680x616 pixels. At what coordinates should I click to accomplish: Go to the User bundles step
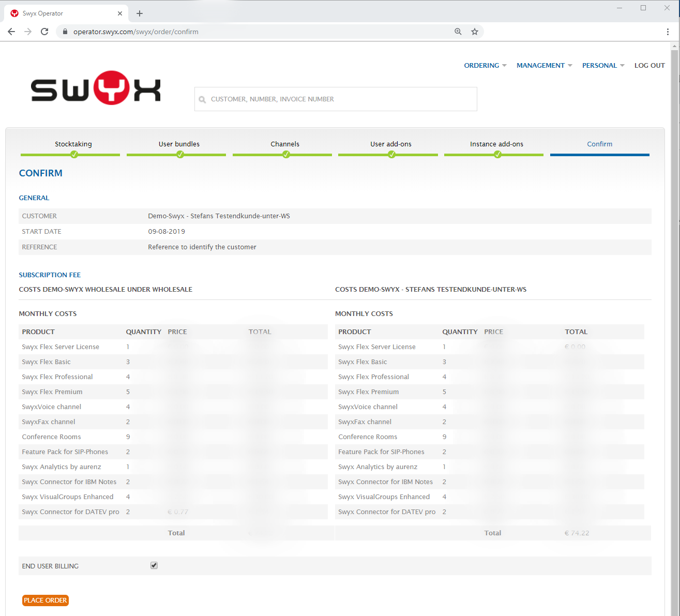(179, 144)
